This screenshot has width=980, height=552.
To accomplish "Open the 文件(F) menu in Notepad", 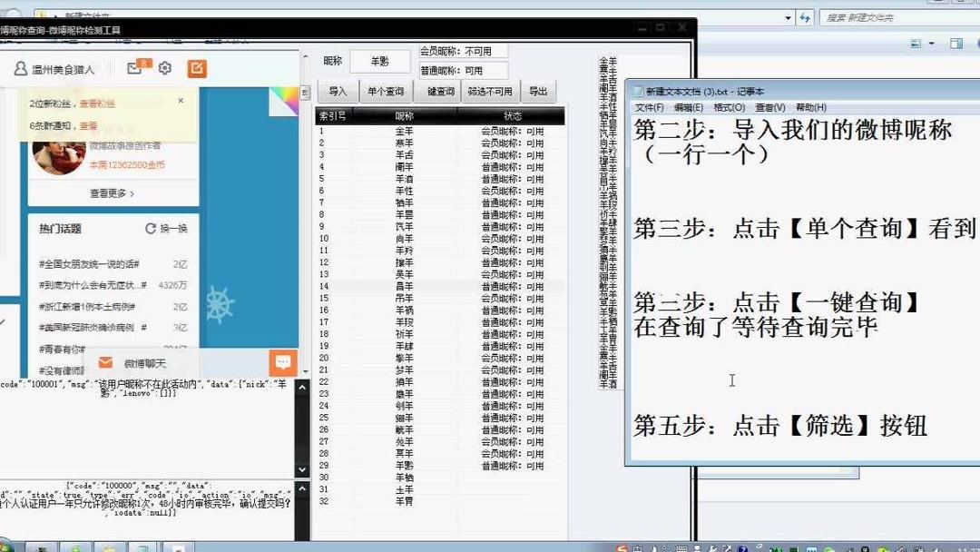I will 648,107.
